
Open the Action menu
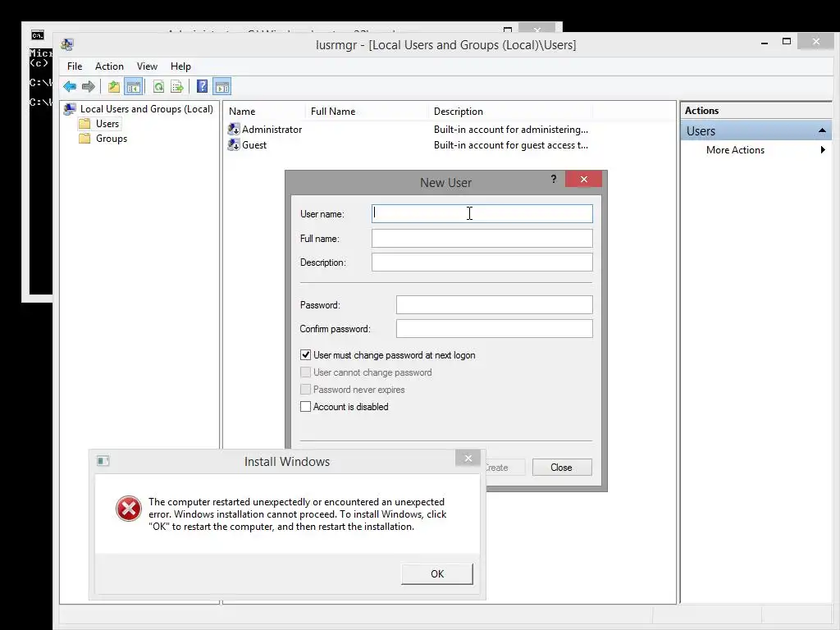109,66
